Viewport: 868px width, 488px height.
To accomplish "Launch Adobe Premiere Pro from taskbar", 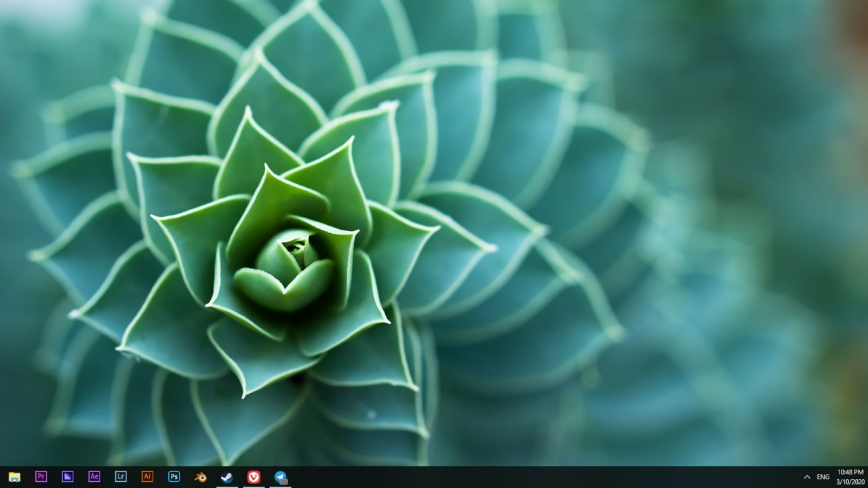I will (41, 476).
